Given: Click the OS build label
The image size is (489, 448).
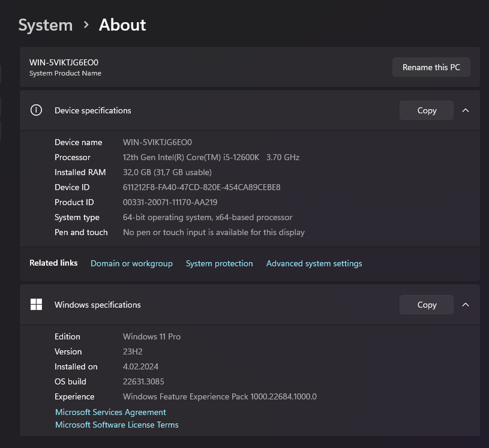Looking at the screenshot, I should click(x=70, y=381).
